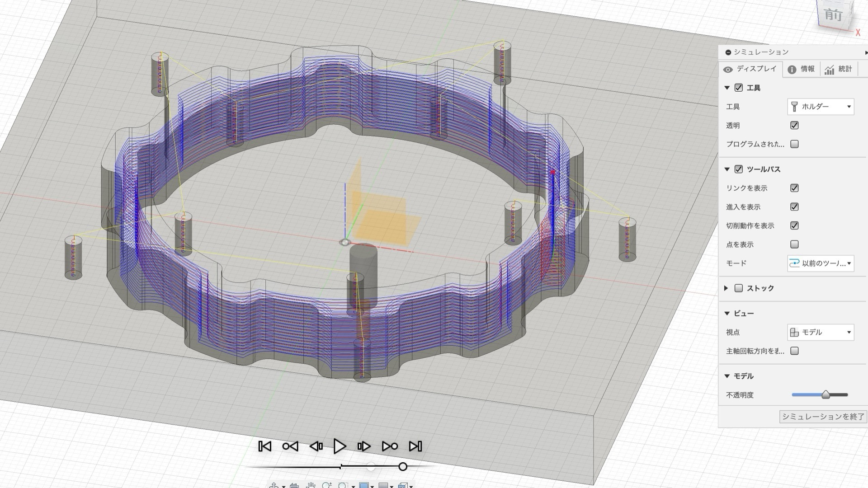868x488 pixels.
Task: Adjust the 不透明度 slider handle
Action: tap(826, 394)
